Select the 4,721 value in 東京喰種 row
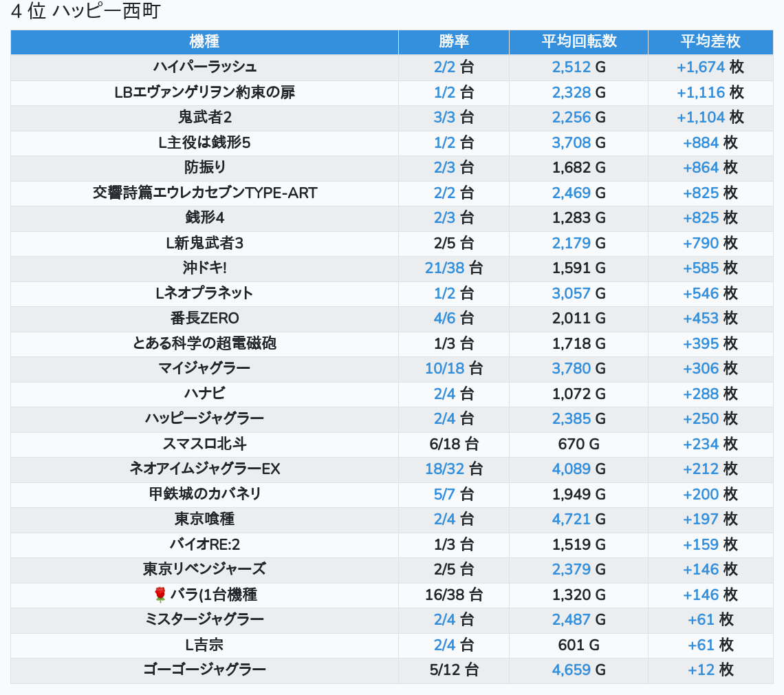 click(571, 519)
